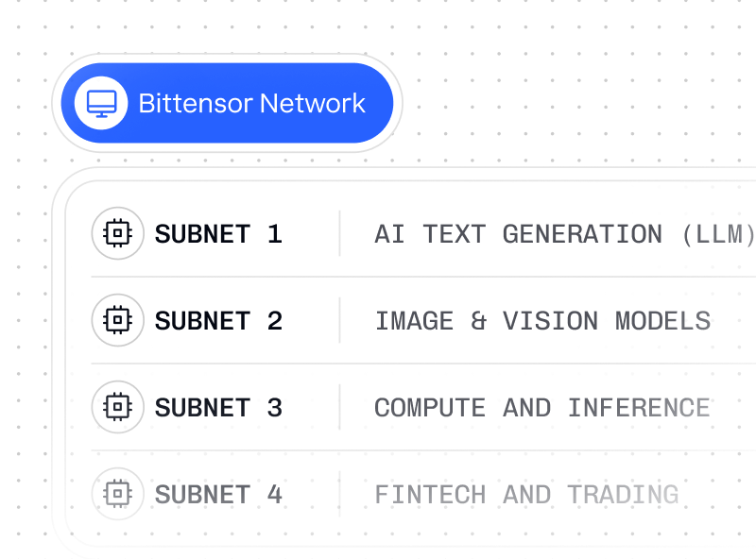Select the SUBNET 1 label
This screenshot has width=756, height=559.
[x=218, y=234]
